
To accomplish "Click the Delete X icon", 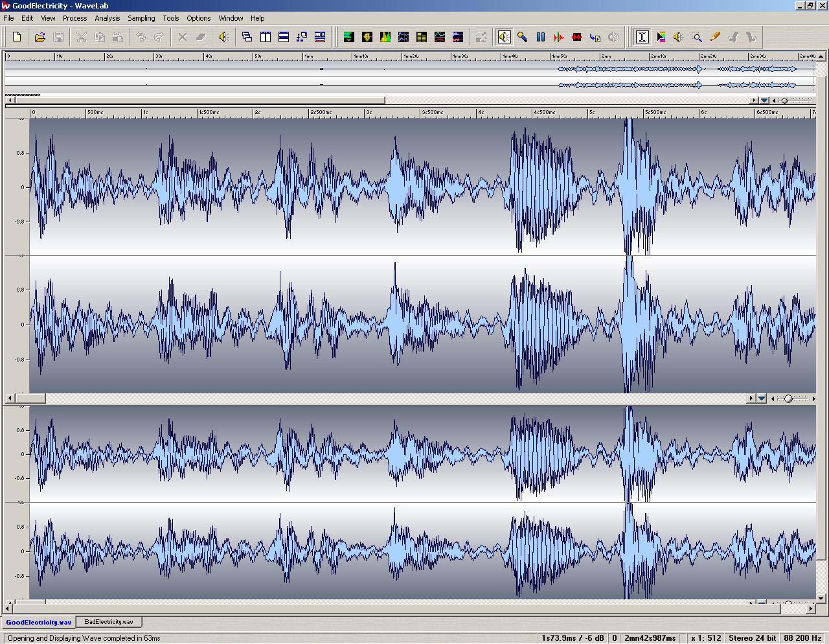I will point(183,37).
